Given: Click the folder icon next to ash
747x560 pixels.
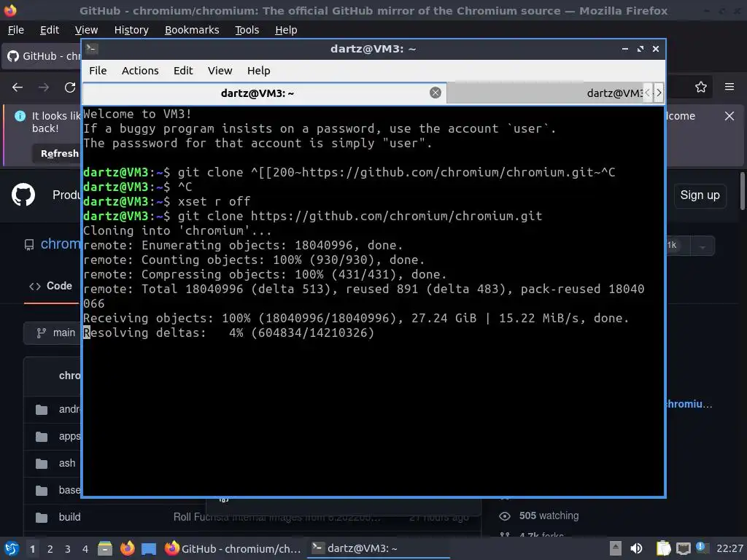Looking at the screenshot, I should point(42,464).
